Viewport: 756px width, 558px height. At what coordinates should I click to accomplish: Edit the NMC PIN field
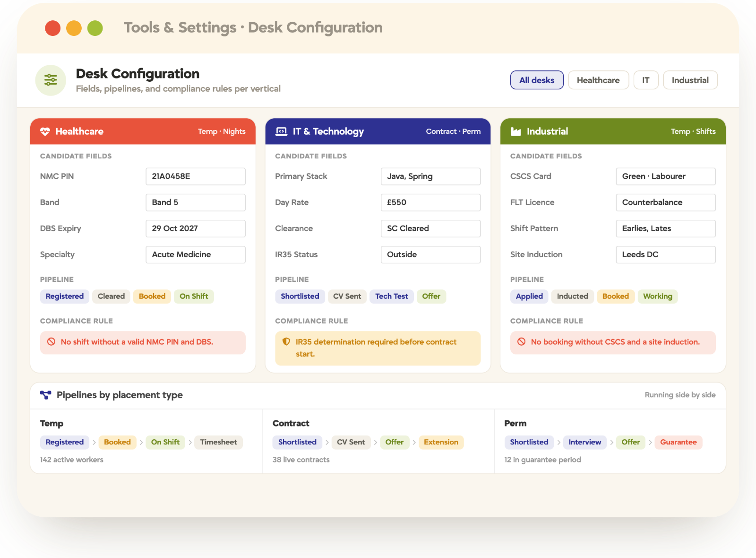click(x=196, y=176)
